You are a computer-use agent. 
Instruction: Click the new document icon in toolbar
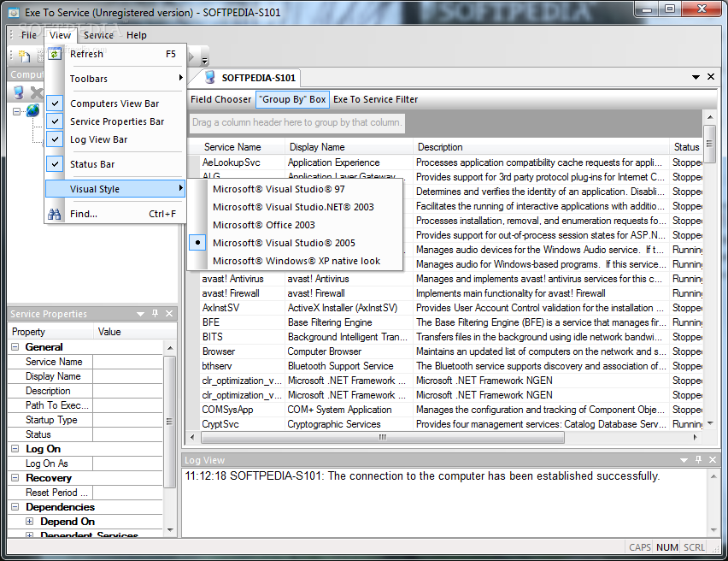click(24, 56)
